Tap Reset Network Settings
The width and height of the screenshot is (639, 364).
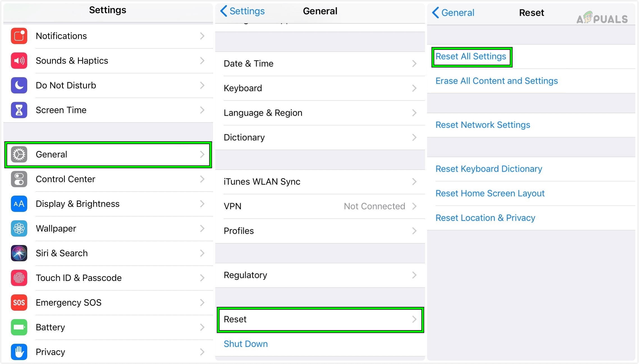(x=483, y=125)
